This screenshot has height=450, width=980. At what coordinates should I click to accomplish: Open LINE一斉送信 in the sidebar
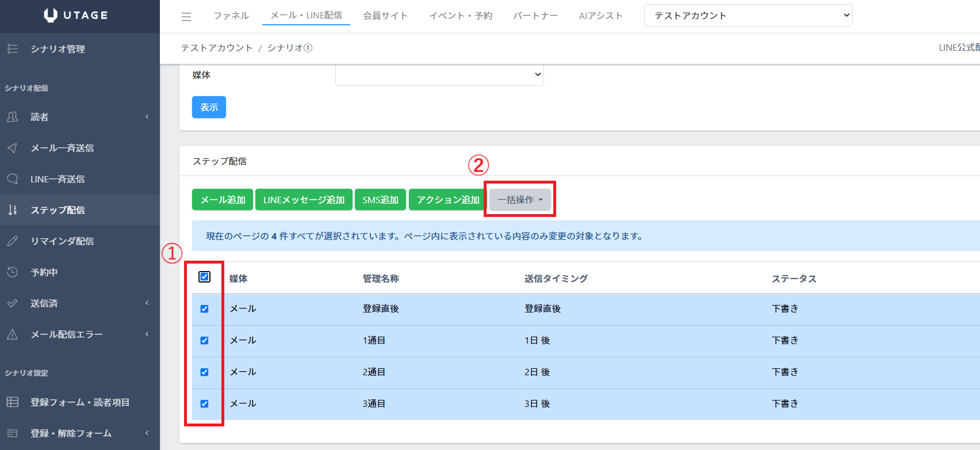pyautogui.click(x=80, y=179)
